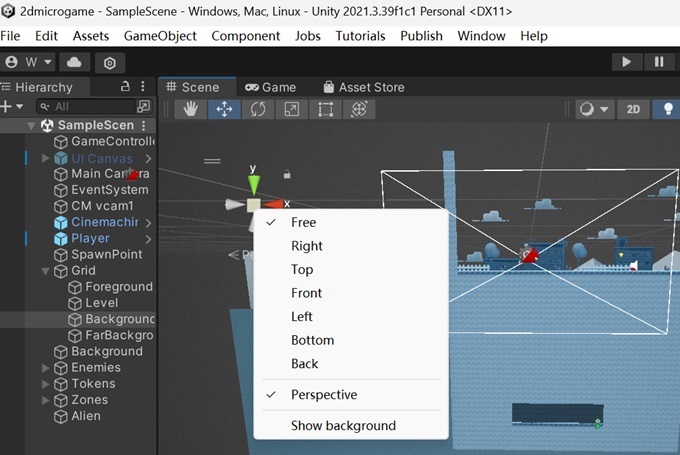
Task: Open the draw mode shading dropdown
Action: (x=594, y=109)
